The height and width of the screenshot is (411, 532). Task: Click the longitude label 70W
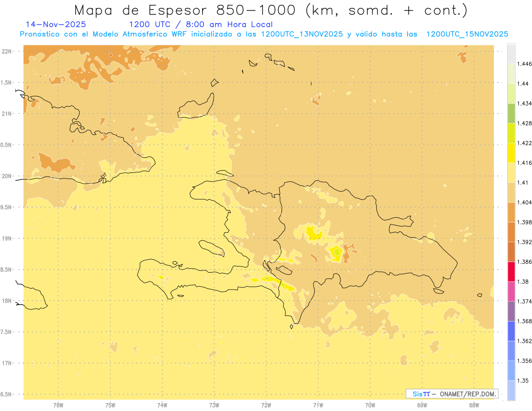tap(370, 405)
